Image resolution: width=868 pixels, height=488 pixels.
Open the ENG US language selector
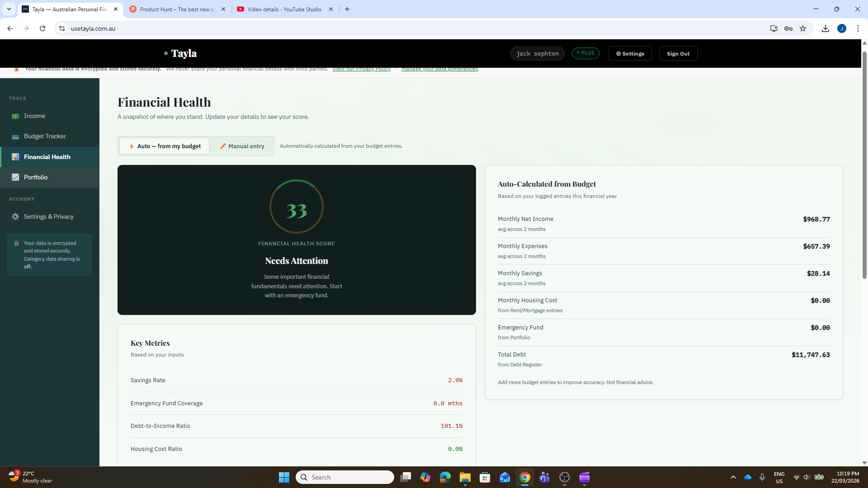click(x=779, y=477)
